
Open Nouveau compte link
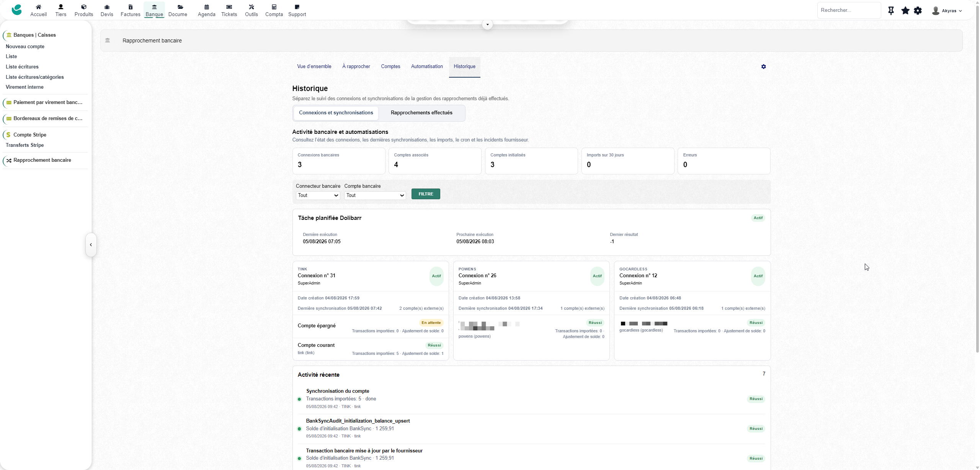(25, 46)
